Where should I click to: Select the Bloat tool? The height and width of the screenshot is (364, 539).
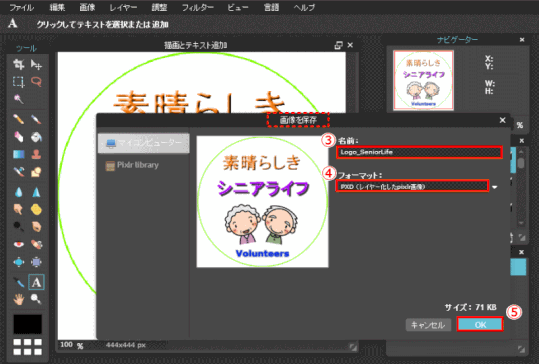pos(19,262)
